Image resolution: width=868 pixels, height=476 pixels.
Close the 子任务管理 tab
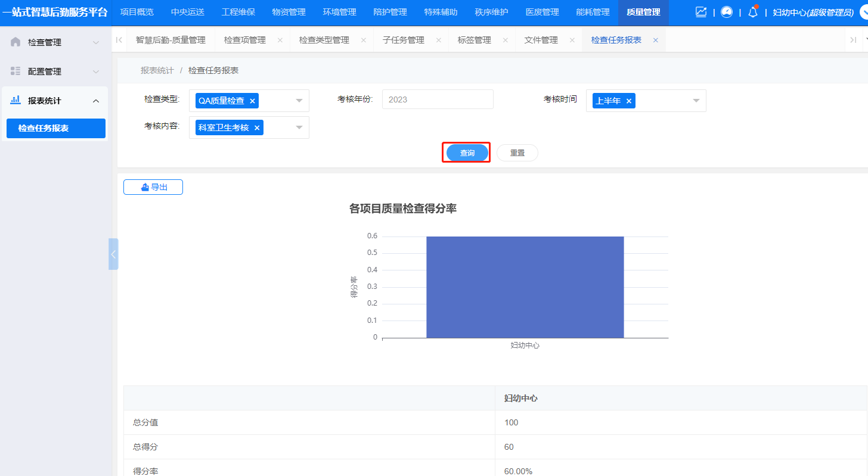pyautogui.click(x=438, y=41)
